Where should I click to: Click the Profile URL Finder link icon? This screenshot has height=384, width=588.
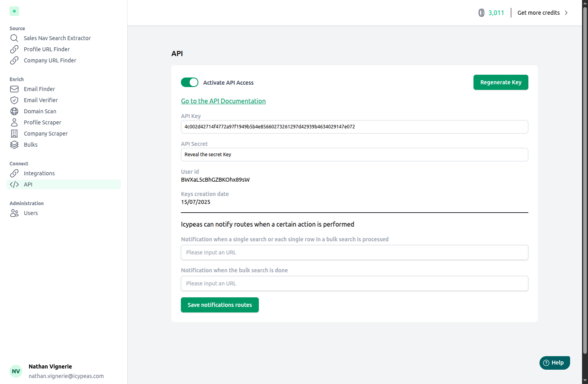coord(14,49)
